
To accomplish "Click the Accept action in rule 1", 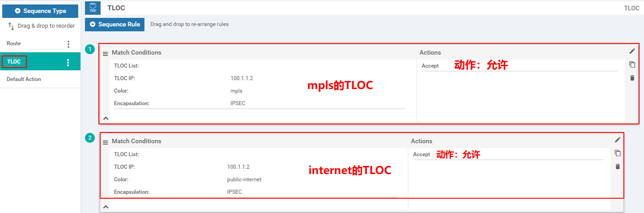I will (x=430, y=66).
